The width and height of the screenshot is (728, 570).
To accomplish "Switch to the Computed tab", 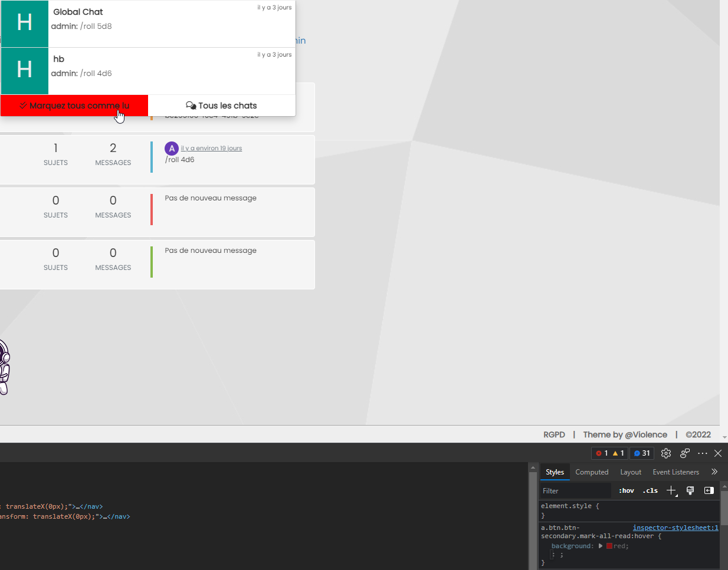I will point(591,472).
